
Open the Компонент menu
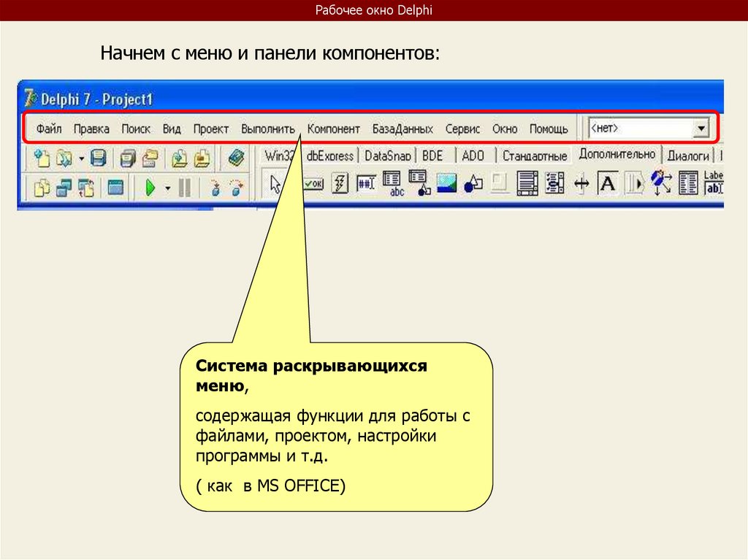[x=333, y=129]
